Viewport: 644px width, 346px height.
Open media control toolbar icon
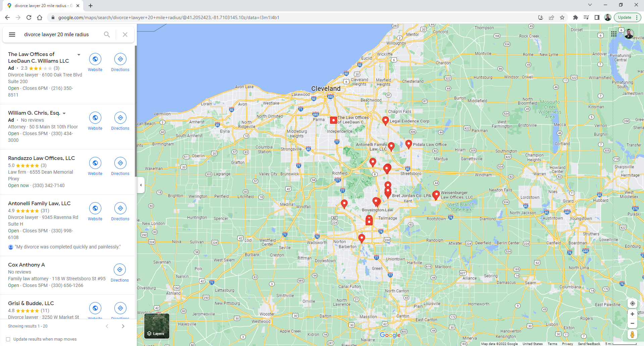coord(586,17)
